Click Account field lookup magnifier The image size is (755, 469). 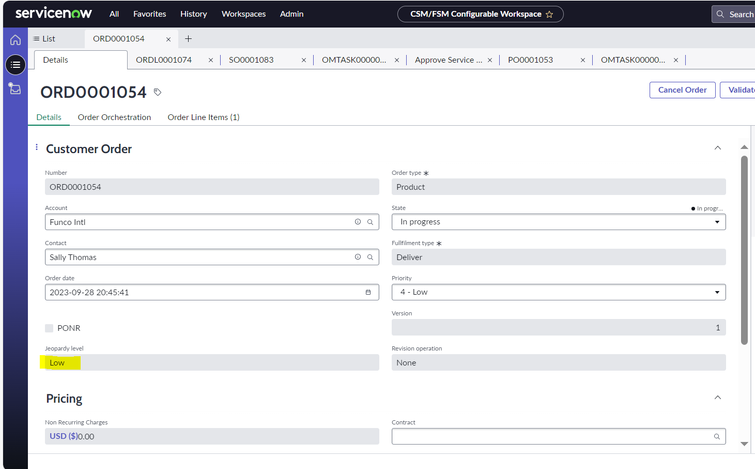click(370, 222)
